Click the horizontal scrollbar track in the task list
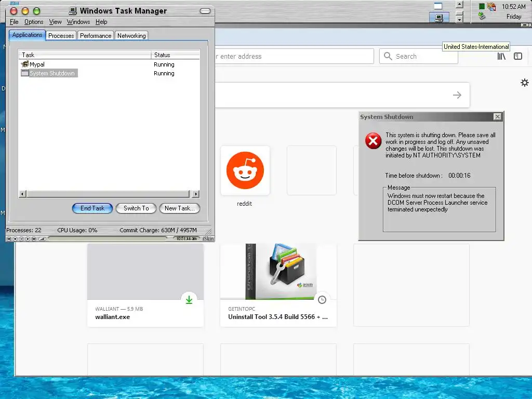 click(108, 194)
